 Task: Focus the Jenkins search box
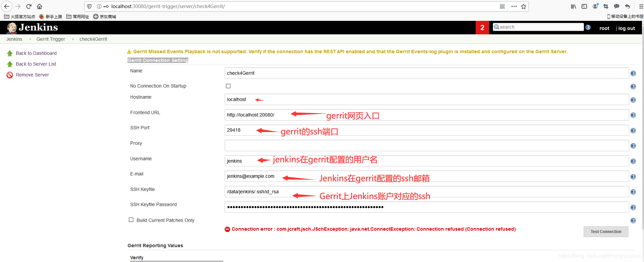[538, 27]
